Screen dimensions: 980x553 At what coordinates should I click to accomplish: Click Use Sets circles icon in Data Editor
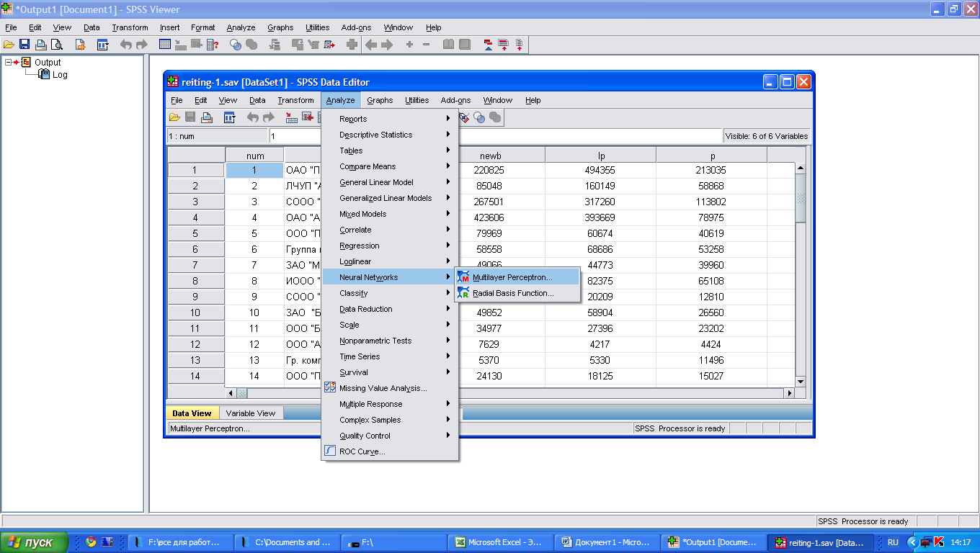point(479,117)
